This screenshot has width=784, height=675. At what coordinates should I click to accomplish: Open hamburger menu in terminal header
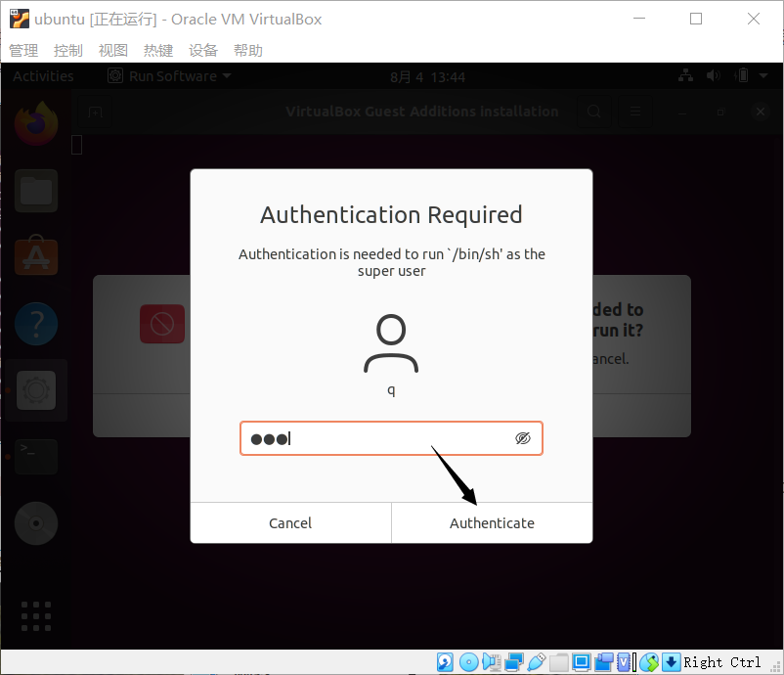(x=635, y=112)
